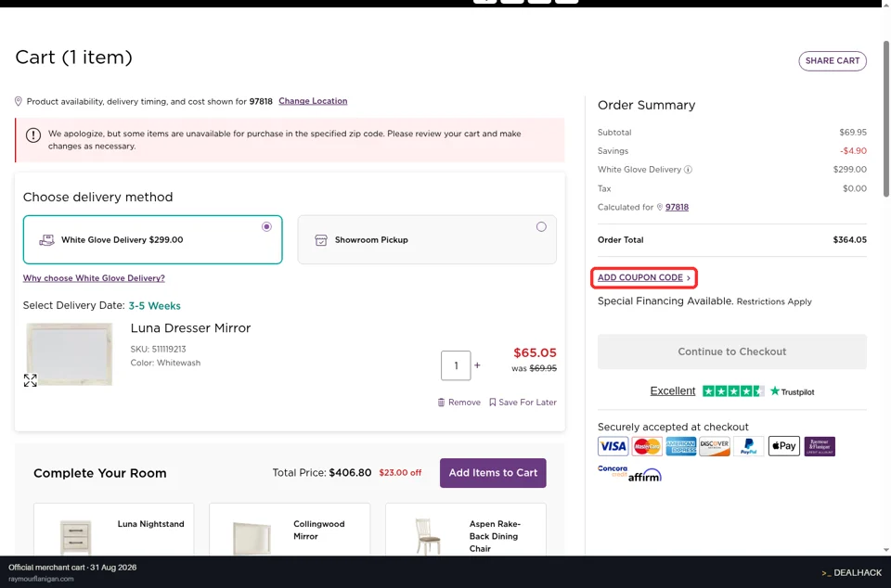
Task: Click the Luna Dresser Mirror thumbnail
Action: (70, 354)
